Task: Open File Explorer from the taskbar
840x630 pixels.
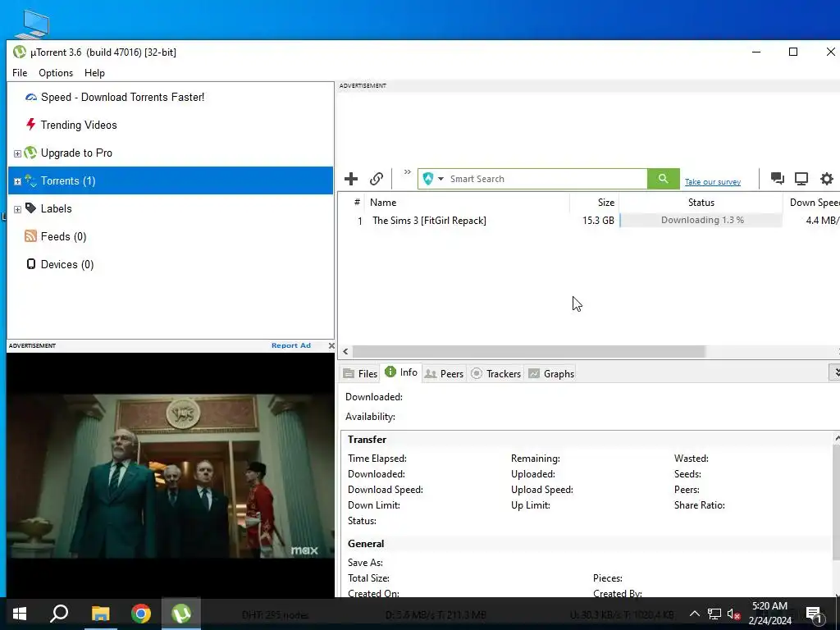Action: click(100, 614)
